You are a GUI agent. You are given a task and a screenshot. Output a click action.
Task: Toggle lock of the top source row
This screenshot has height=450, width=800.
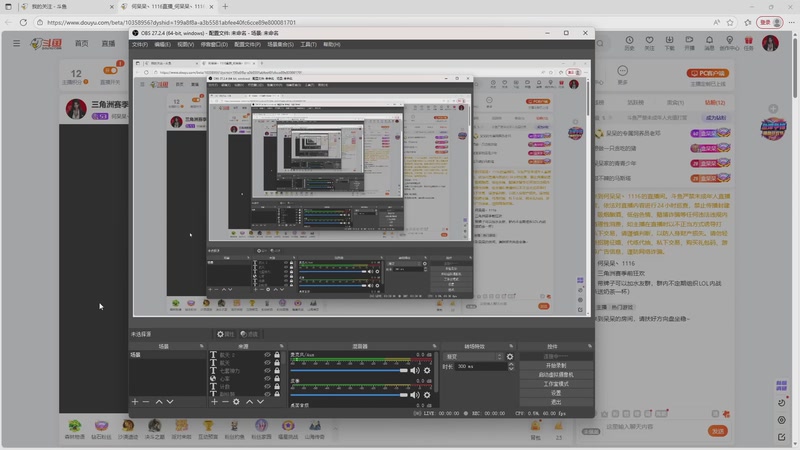point(277,355)
